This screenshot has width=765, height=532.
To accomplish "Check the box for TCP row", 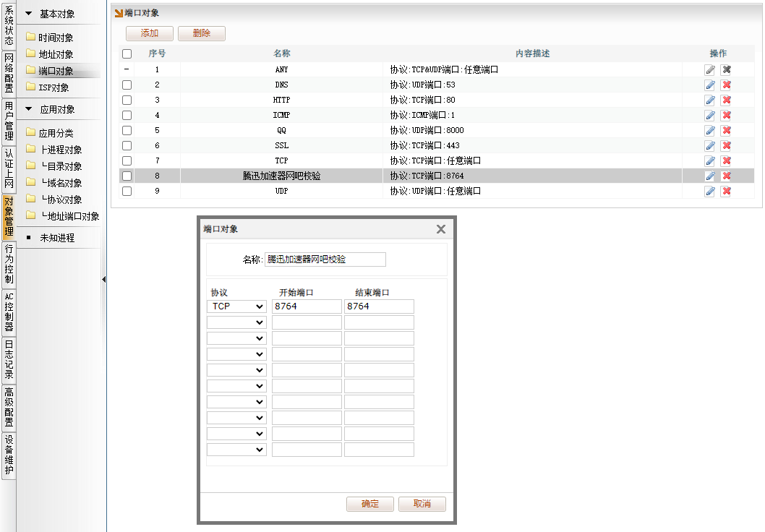I will [127, 160].
